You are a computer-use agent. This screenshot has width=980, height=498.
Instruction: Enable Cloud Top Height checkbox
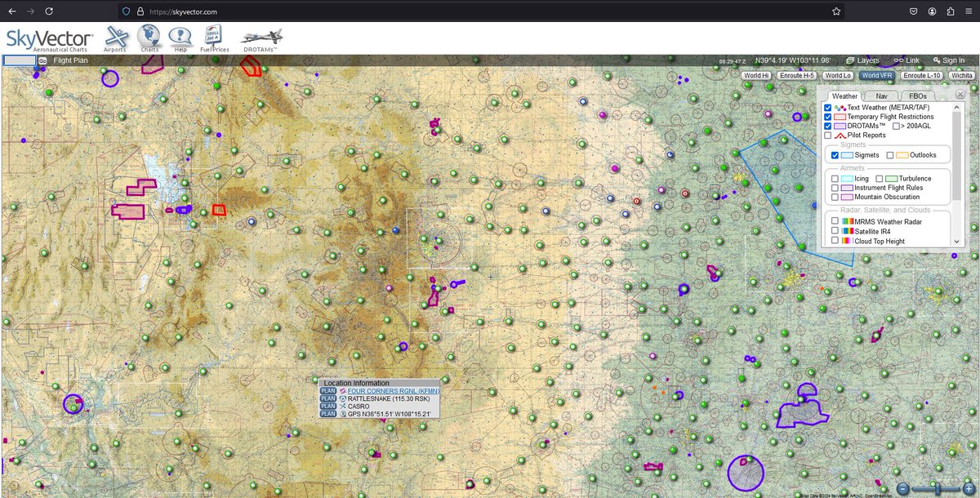point(835,241)
